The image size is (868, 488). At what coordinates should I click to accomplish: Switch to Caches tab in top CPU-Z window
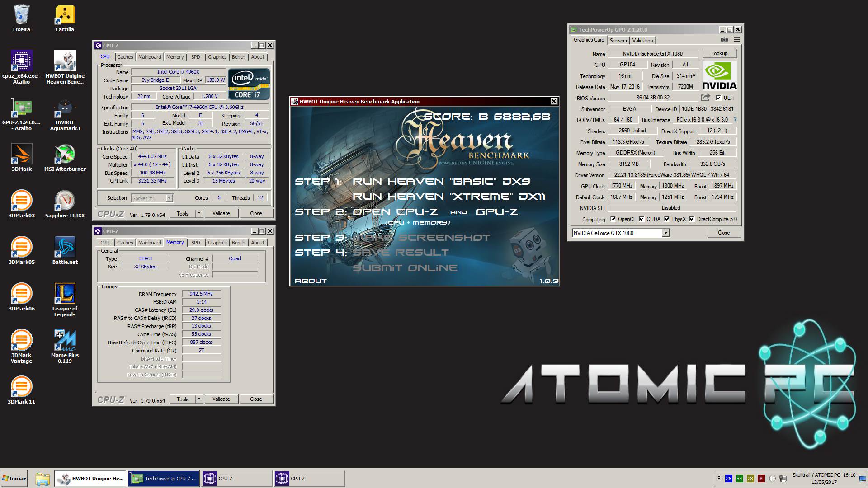[x=125, y=57]
